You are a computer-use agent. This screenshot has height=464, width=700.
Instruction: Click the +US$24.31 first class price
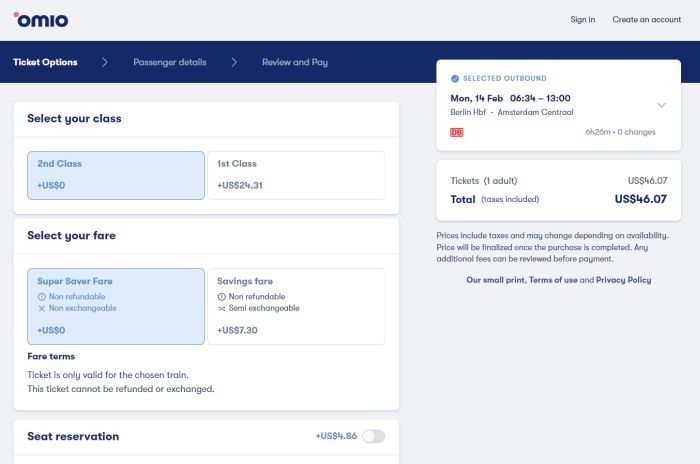240,185
